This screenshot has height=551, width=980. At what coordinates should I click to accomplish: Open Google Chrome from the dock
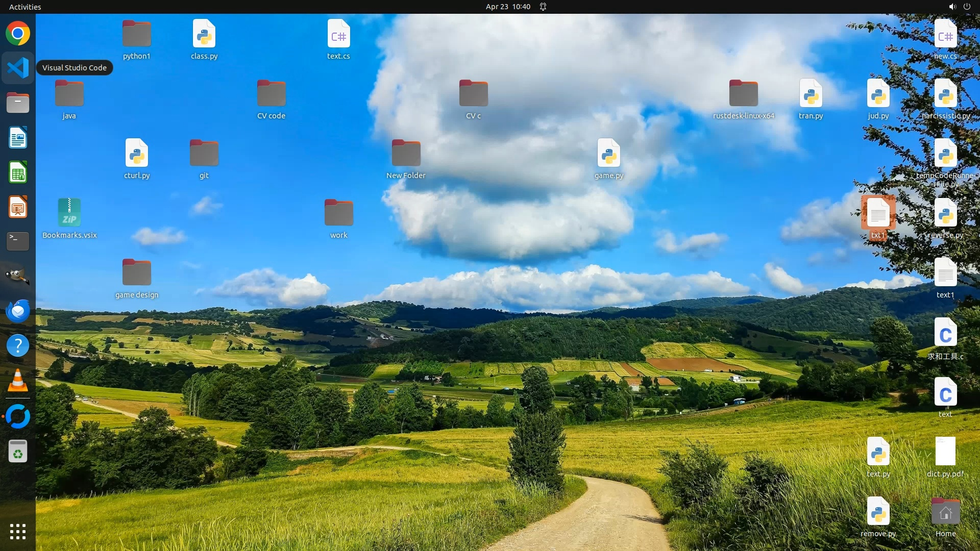18,34
